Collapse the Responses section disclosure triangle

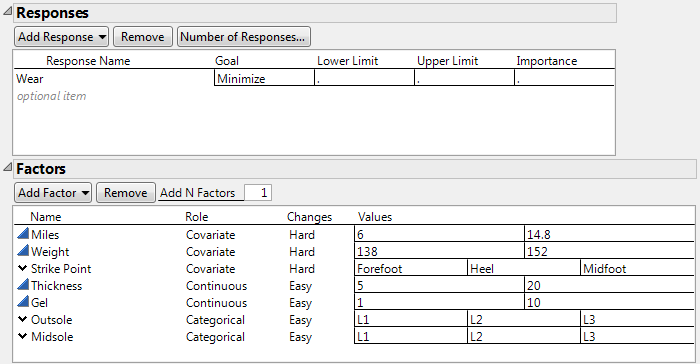tap(8, 12)
